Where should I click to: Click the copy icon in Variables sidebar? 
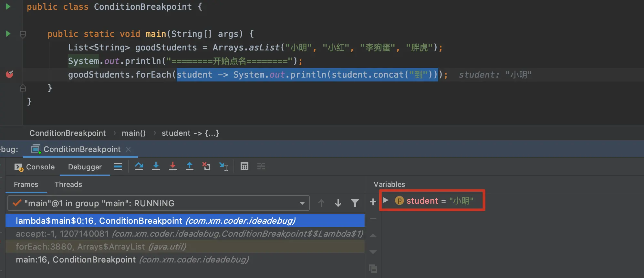click(373, 268)
